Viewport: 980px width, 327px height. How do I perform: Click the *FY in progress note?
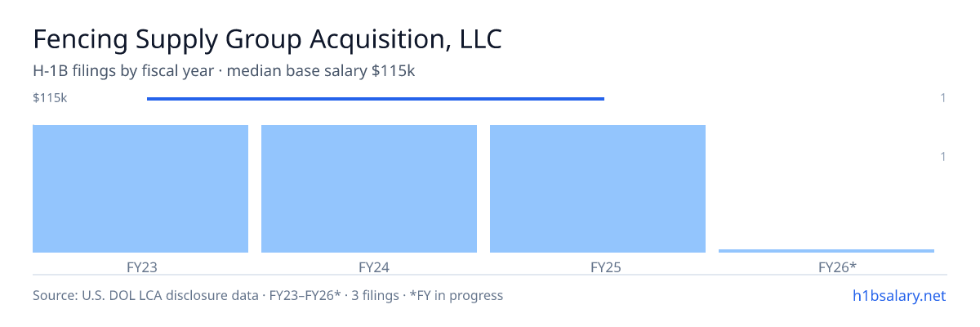pyautogui.click(x=457, y=295)
